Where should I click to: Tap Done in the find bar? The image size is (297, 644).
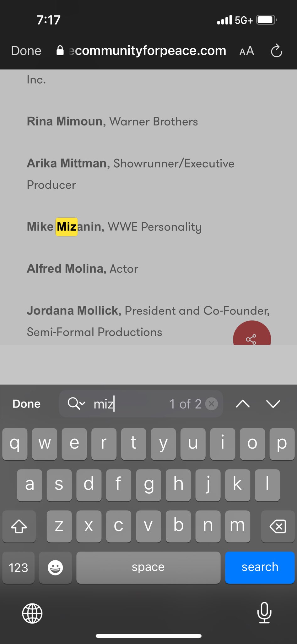(x=26, y=404)
